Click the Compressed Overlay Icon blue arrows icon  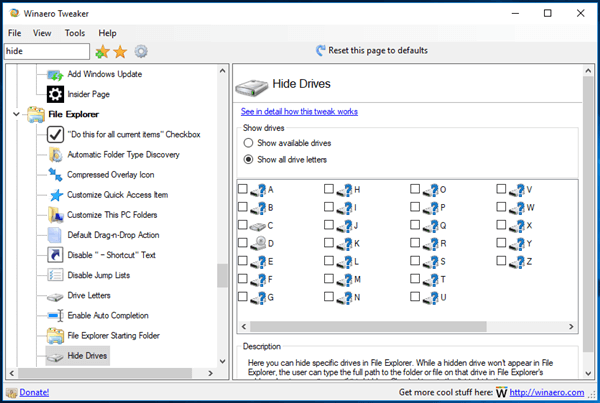pyautogui.click(x=55, y=175)
